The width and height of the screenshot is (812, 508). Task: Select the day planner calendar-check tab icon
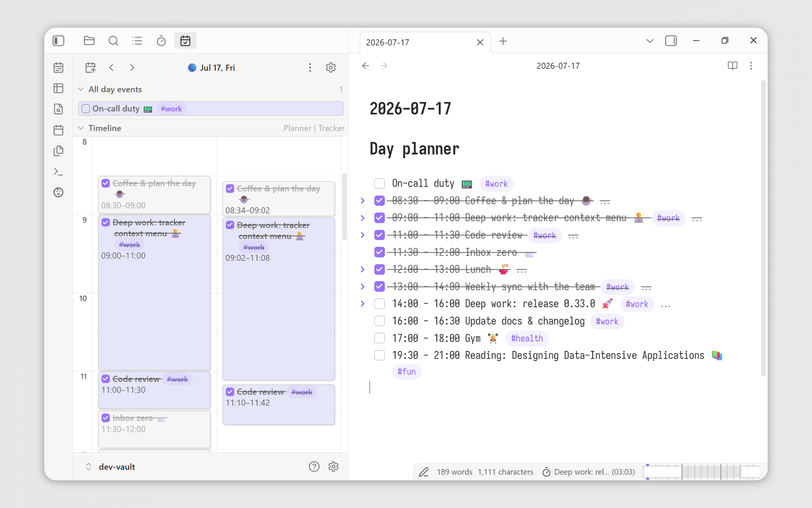[x=185, y=41]
